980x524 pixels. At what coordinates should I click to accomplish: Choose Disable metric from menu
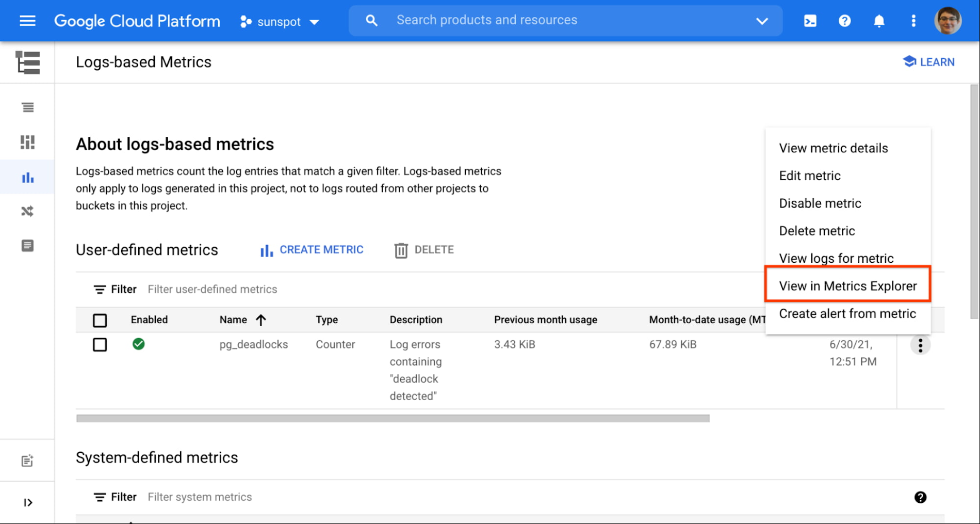click(x=848, y=203)
